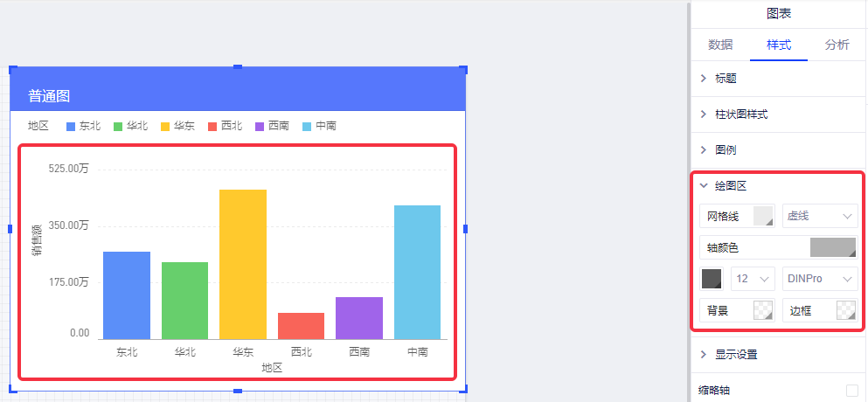Open the DINPro font dropdown
This screenshot has width=868, height=402.
tap(819, 280)
